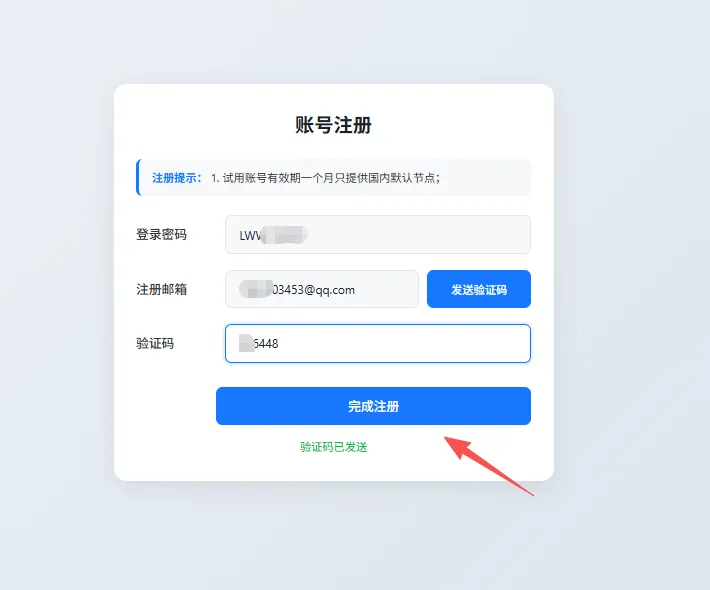Click the 注册邮箱 field label
The width and height of the screenshot is (710, 590).
pyautogui.click(x=161, y=289)
